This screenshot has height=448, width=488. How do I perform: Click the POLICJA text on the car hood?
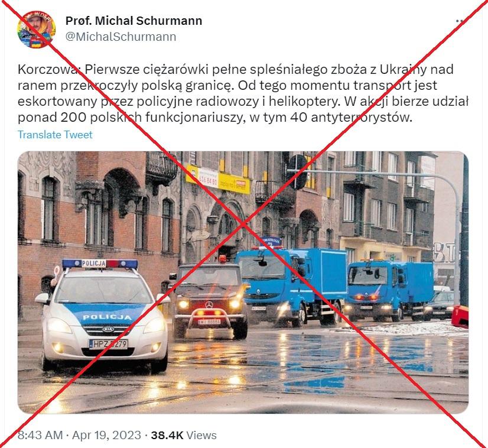pyautogui.click(x=108, y=317)
